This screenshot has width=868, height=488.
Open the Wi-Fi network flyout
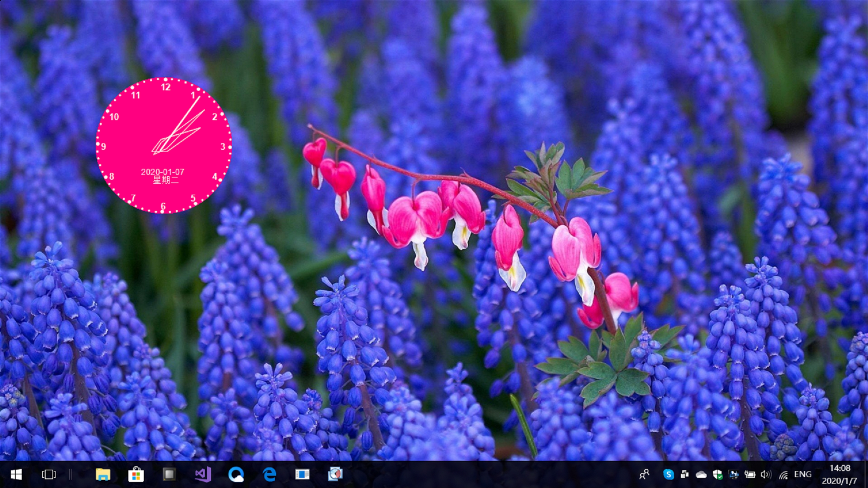783,475
